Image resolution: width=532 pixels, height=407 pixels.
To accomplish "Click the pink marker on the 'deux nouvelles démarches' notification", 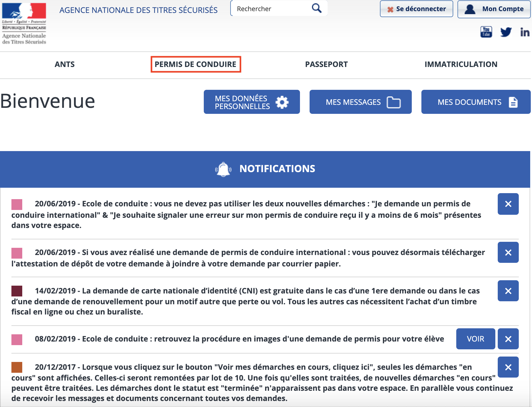I will coord(17,205).
